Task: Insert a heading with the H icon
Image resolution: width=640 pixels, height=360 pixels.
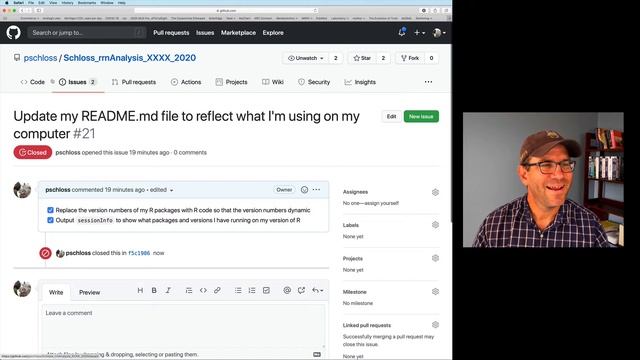Action: 140,290
